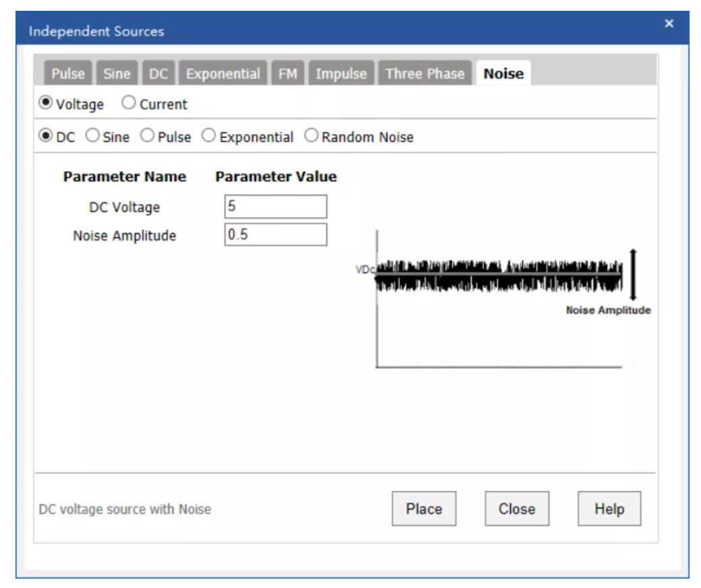
Task: Open the FM tab
Action: click(x=287, y=73)
